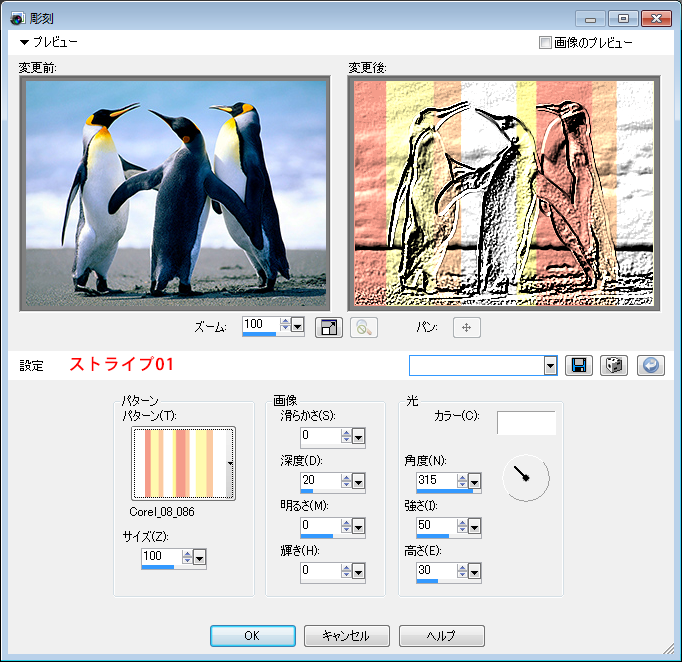Viewport: 682px width, 662px height.
Task: Click the zoom magnifier icon
Action: (364, 327)
